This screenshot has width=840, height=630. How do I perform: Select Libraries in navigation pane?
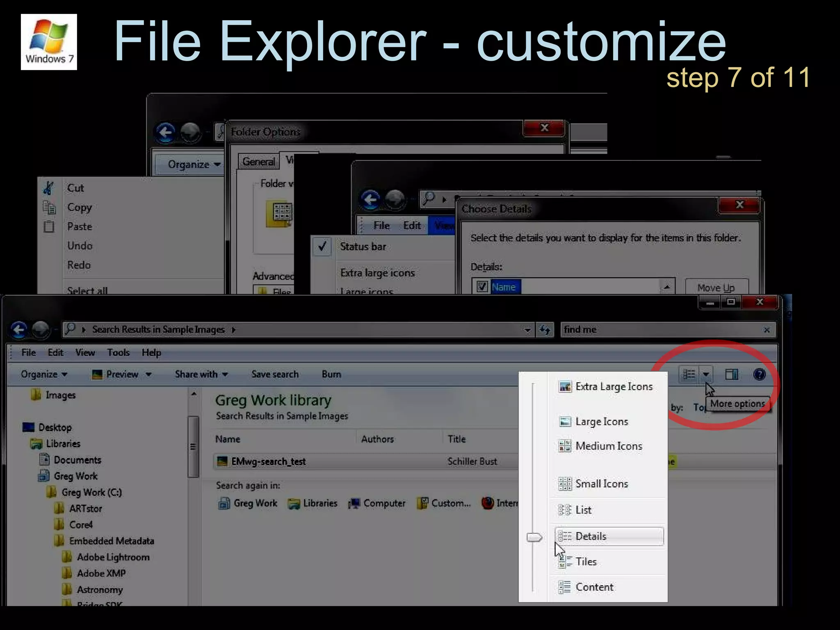55,443
